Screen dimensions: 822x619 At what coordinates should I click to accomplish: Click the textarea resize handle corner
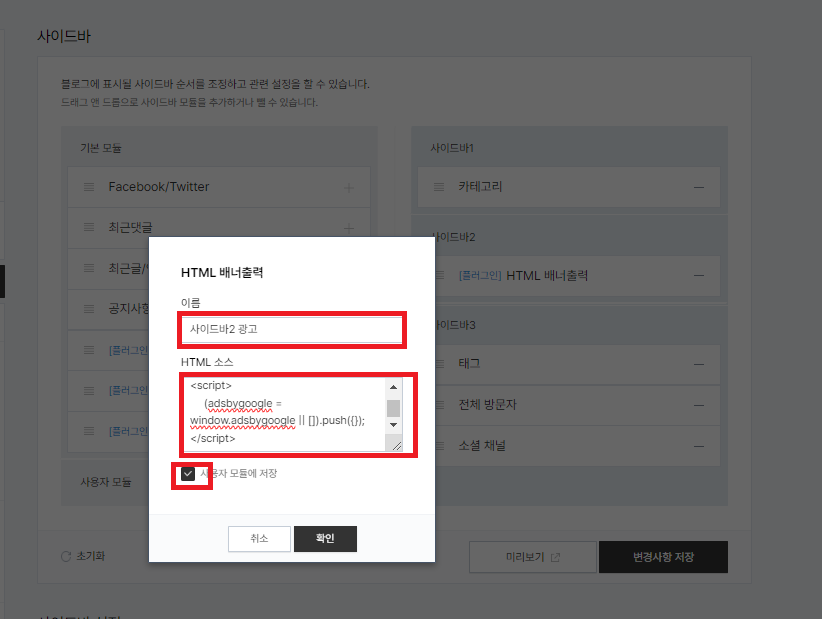(x=397, y=446)
